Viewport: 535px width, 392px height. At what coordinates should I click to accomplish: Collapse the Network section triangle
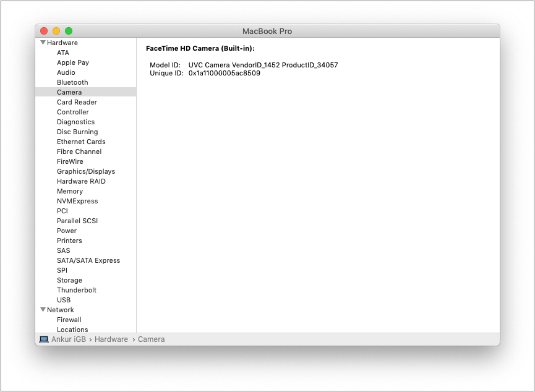(43, 310)
